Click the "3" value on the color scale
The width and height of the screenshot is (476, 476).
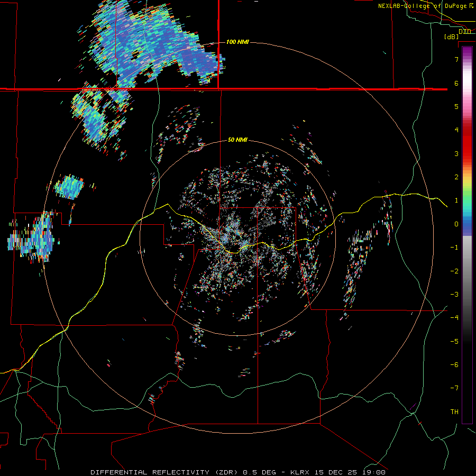(x=456, y=153)
